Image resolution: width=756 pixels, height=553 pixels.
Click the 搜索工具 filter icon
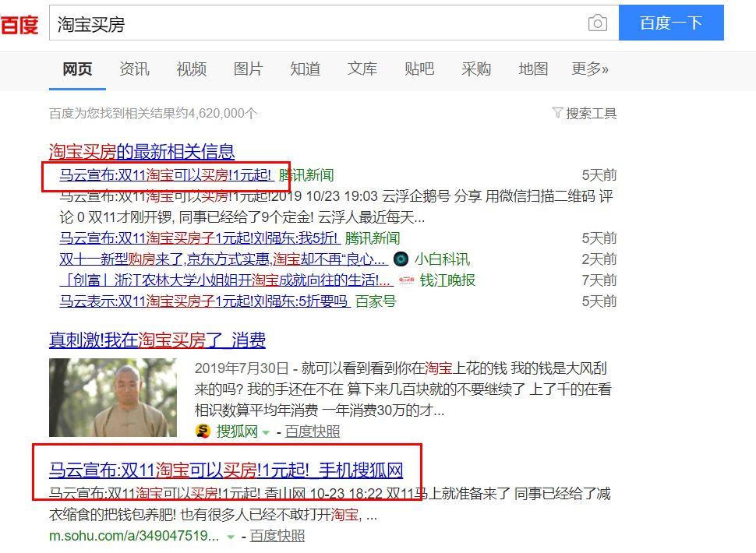(x=556, y=113)
